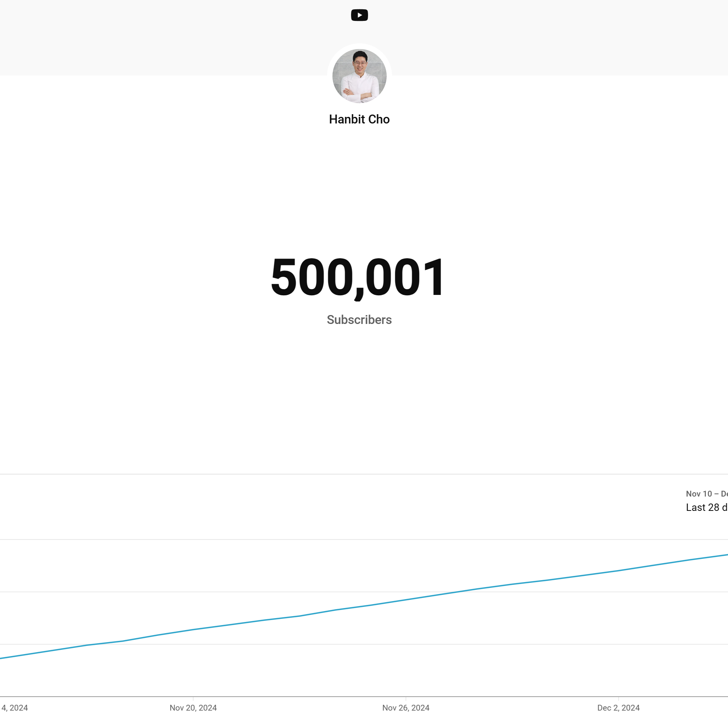Click the x-axis tick above Nov 26
728x728 pixels.
click(406, 699)
